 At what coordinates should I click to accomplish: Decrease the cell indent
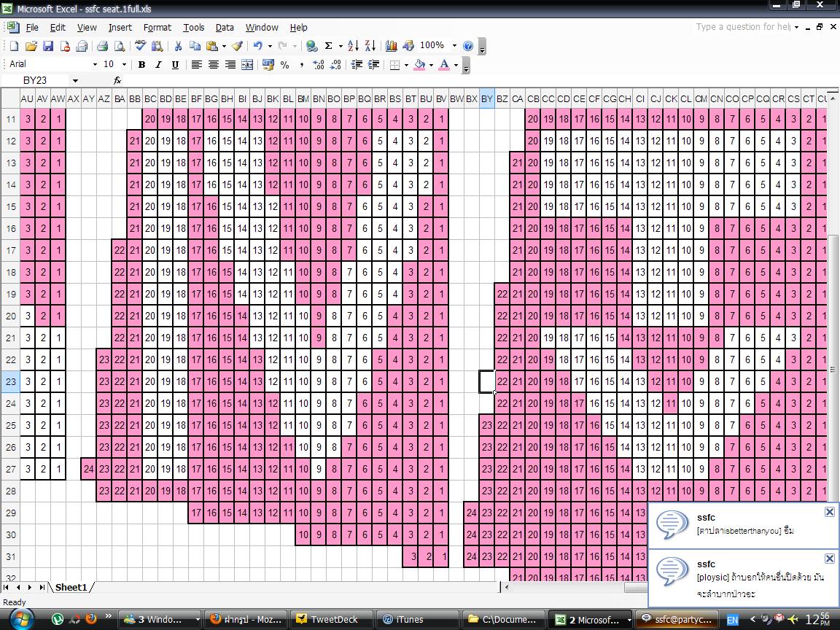[x=357, y=65]
